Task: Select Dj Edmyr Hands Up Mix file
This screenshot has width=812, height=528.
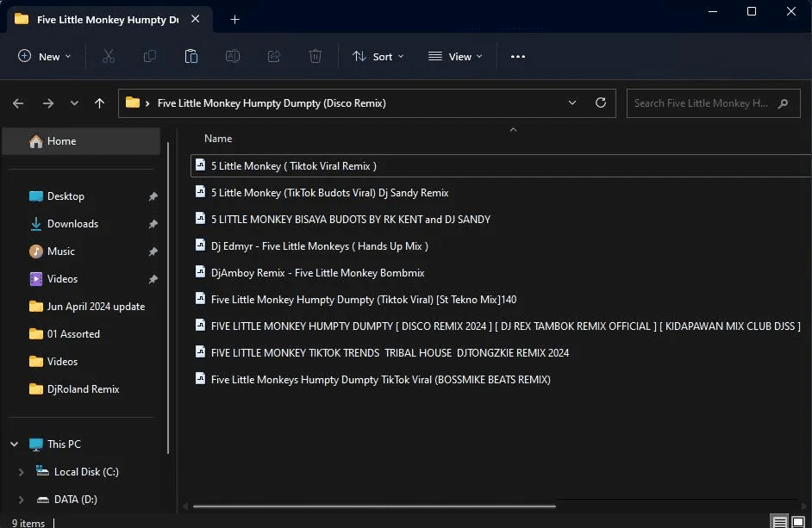Action: [x=320, y=246]
